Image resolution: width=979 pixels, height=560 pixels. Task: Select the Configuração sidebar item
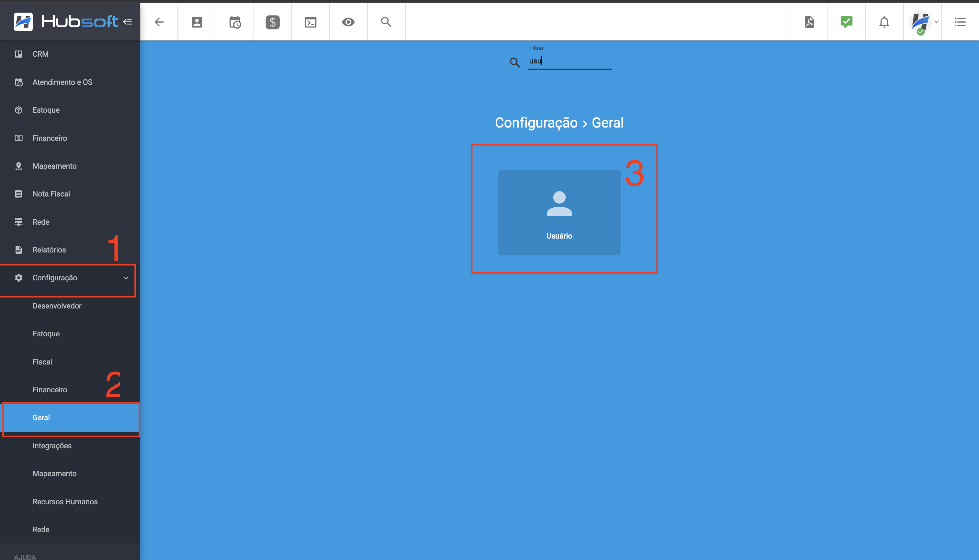[70, 278]
